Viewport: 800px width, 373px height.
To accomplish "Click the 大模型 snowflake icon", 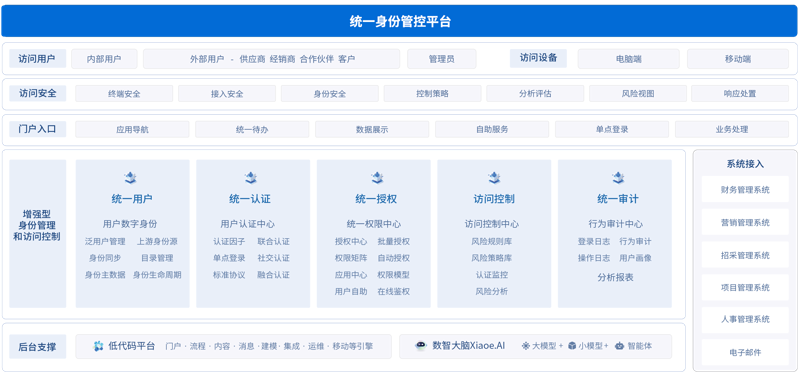I will 526,346.
